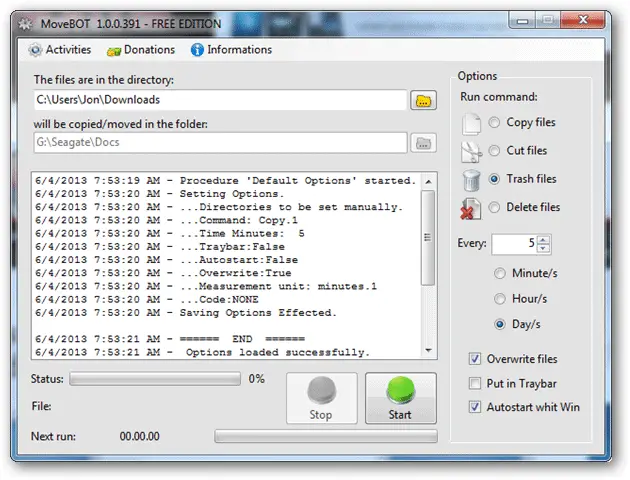Toggle the Autostart whit Win checkbox
The height and width of the screenshot is (480, 630).
tap(475, 407)
